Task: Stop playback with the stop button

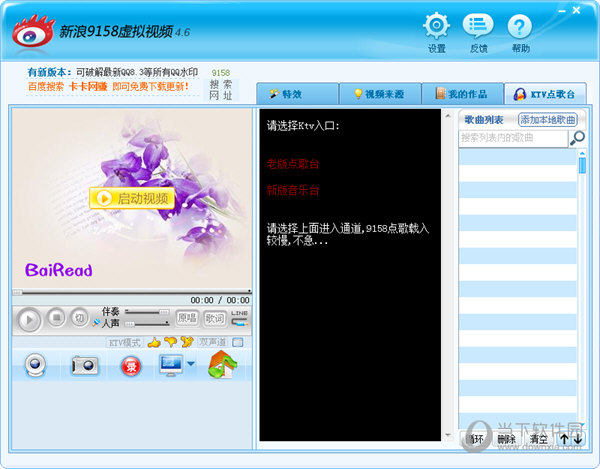Action: point(57,318)
